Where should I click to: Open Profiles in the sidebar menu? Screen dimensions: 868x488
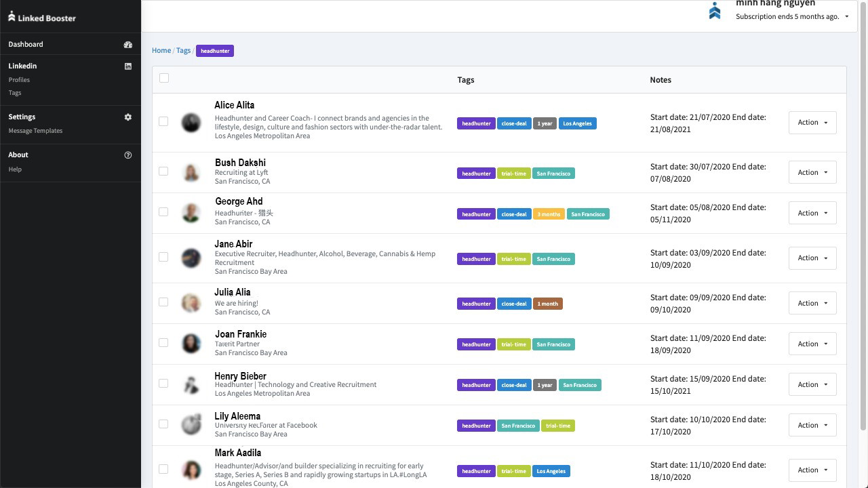pyautogui.click(x=19, y=80)
